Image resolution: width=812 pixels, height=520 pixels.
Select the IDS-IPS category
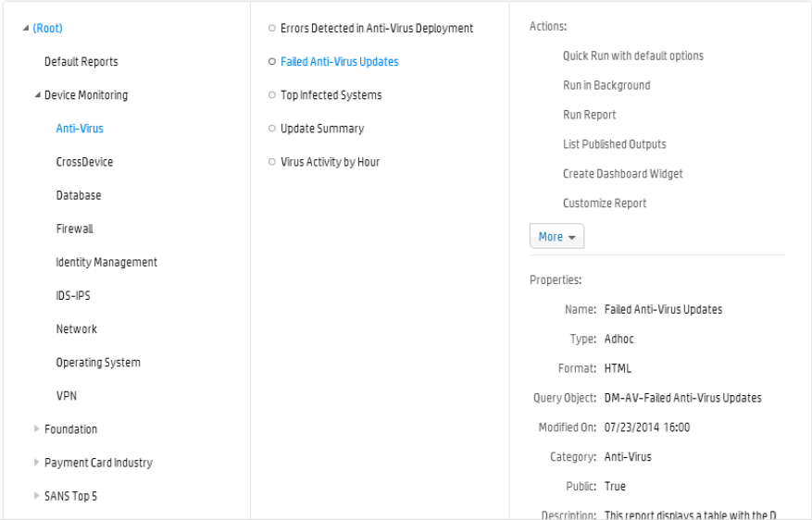[x=73, y=296]
